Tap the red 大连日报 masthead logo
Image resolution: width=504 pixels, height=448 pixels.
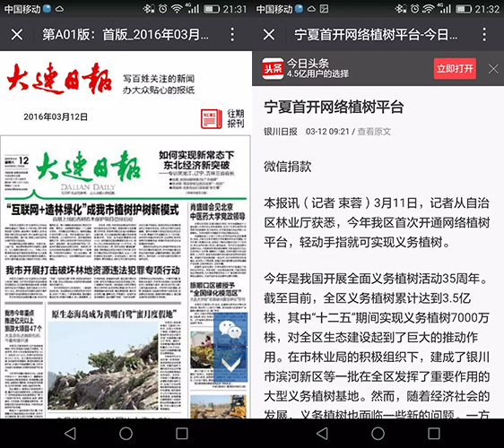tap(59, 78)
